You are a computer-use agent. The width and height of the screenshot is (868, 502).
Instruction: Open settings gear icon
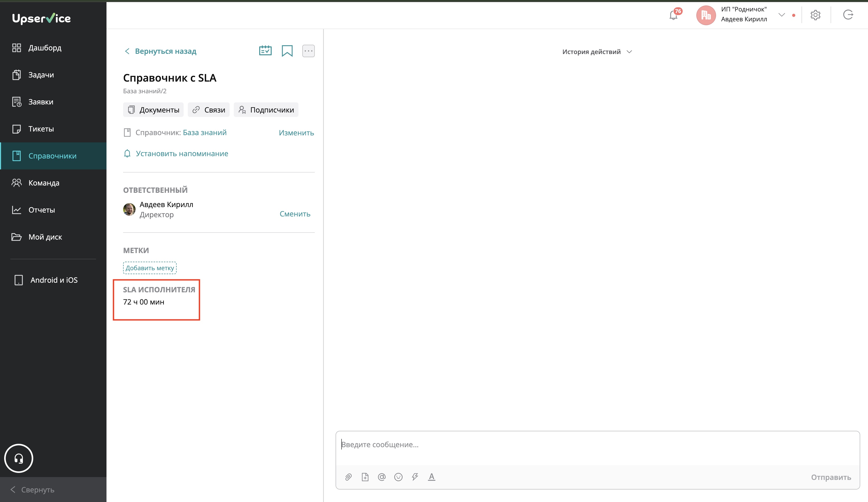[x=815, y=15]
